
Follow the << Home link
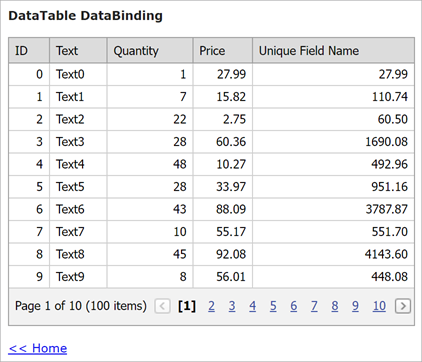click(x=38, y=348)
